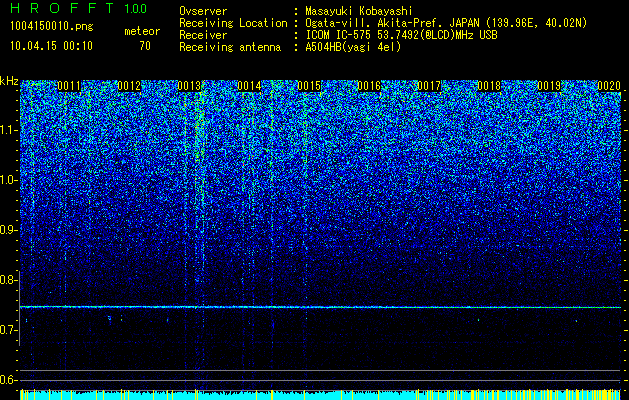Click the 0.8 frequency axis label
Screen dimensions: 629x400
(8, 280)
